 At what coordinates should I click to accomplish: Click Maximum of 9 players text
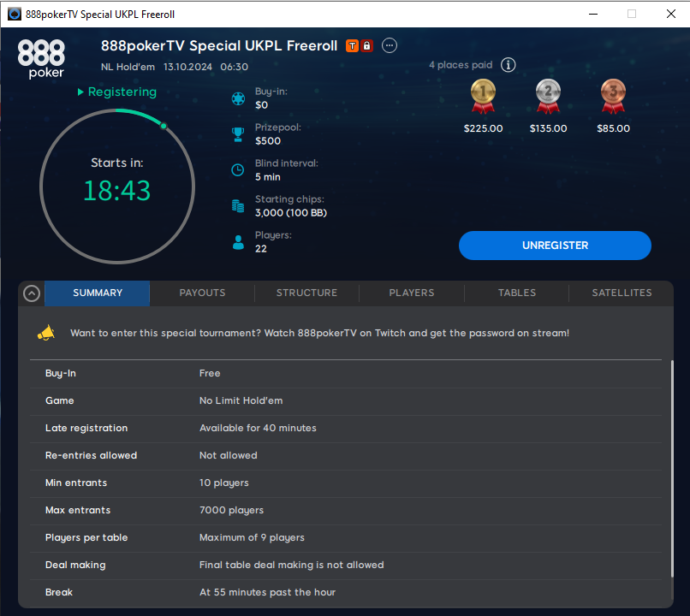(x=252, y=537)
